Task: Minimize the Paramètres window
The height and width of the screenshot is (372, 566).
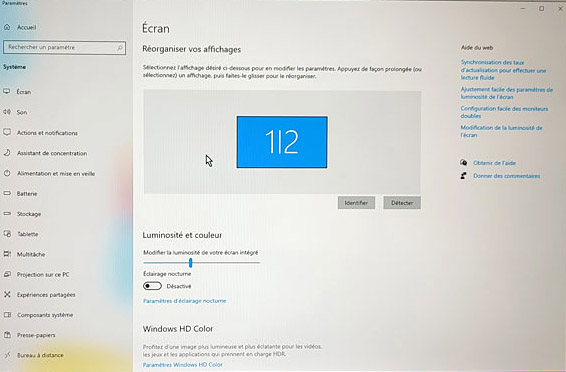Action: point(523,8)
